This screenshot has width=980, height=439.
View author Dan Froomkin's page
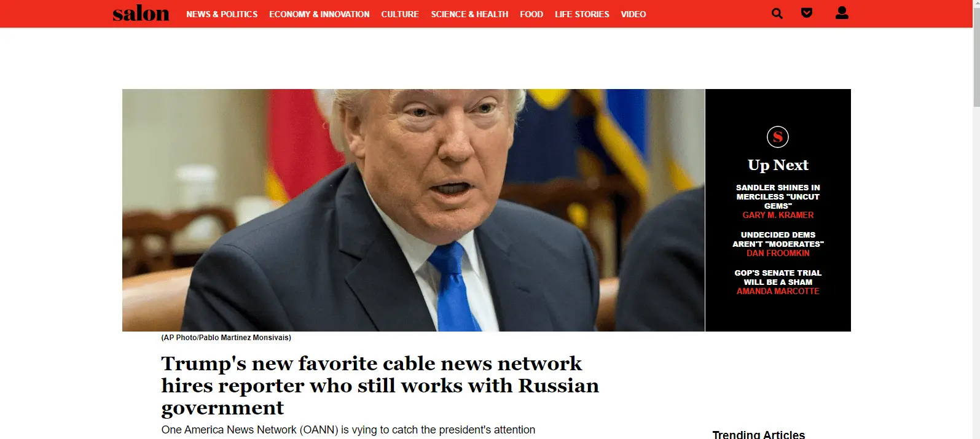[778, 254]
